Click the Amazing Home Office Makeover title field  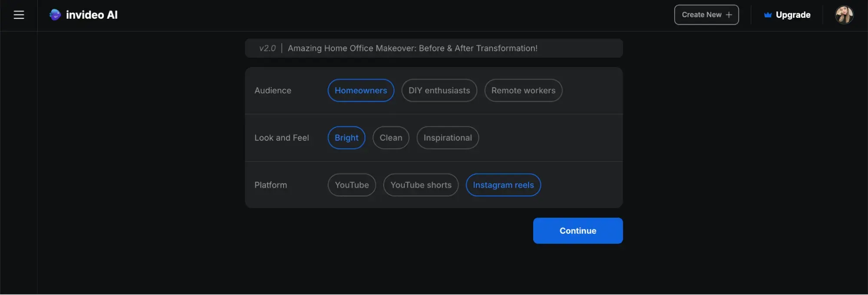[x=413, y=48]
